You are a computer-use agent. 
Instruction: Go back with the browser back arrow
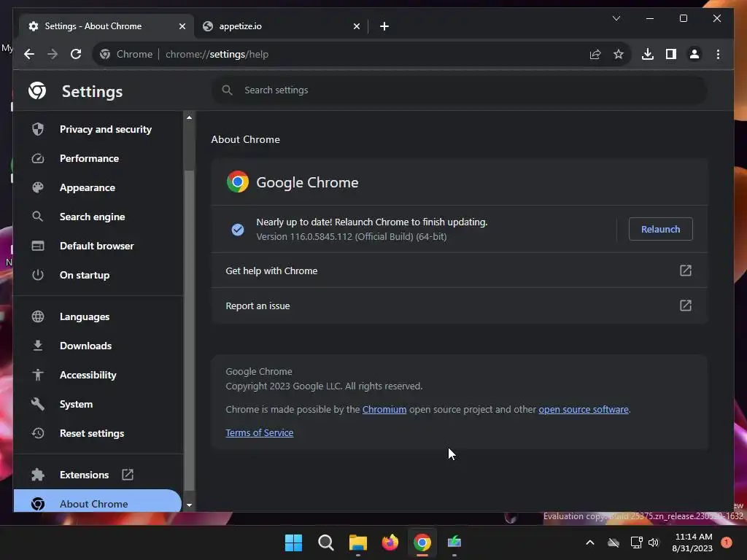pyautogui.click(x=29, y=54)
